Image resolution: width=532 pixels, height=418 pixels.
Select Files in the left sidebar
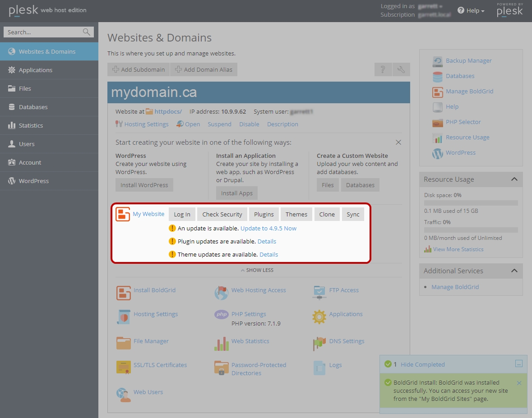click(x=49, y=88)
